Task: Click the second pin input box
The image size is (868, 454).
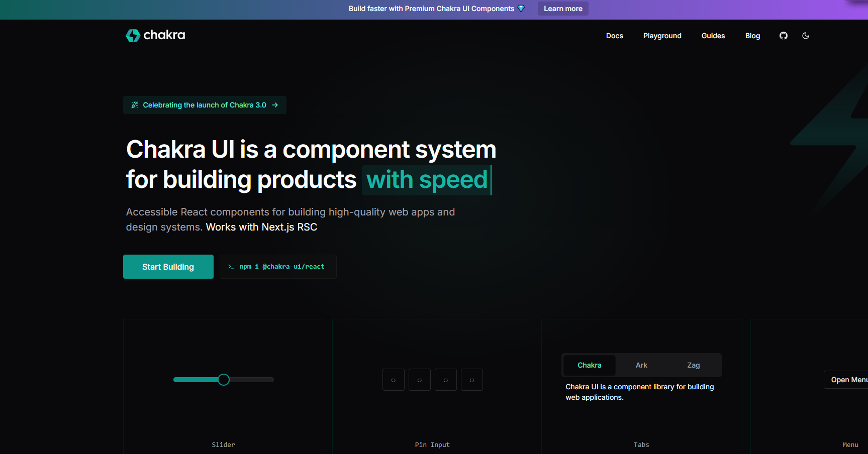Action: coord(420,380)
